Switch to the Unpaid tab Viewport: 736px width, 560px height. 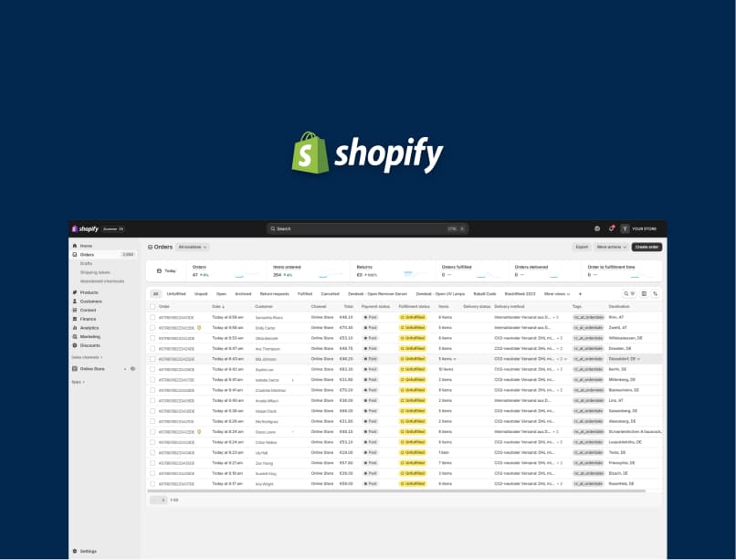tap(201, 294)
